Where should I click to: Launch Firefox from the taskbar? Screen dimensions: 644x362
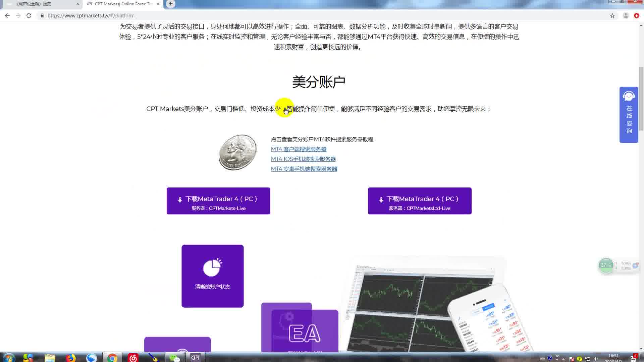(x=70, y=358)
